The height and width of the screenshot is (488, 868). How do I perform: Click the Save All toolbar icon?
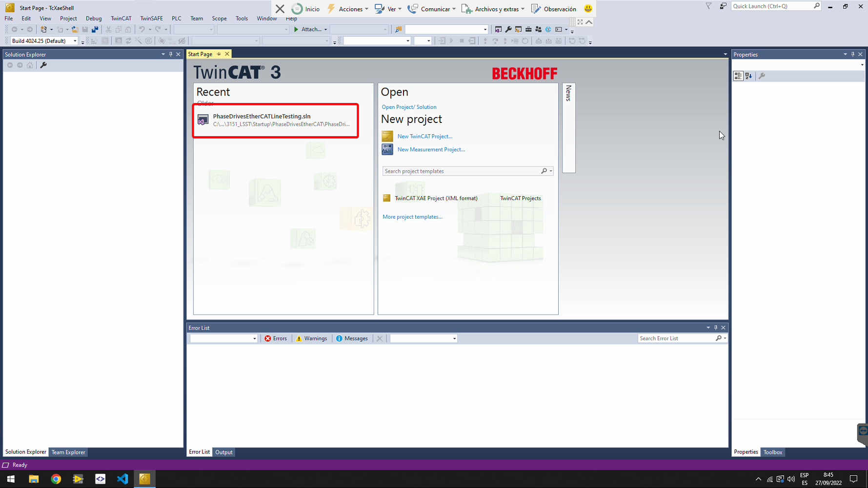(x=95, y=29)
